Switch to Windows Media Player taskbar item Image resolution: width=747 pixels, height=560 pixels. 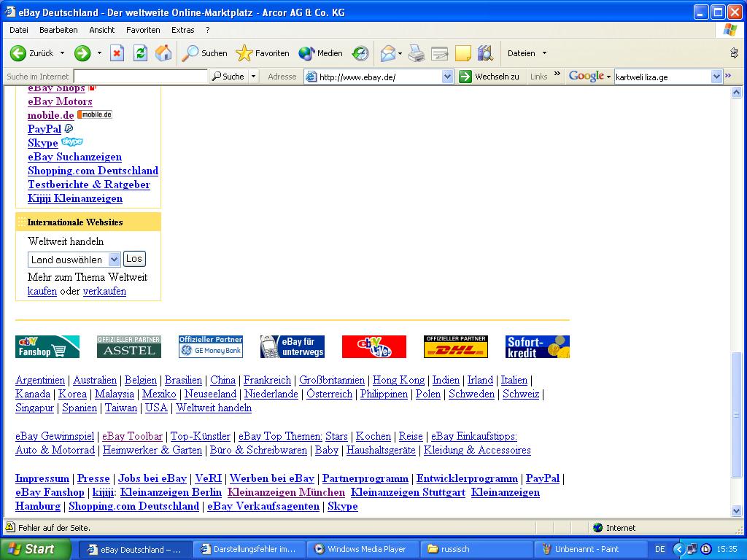point(363,549)
